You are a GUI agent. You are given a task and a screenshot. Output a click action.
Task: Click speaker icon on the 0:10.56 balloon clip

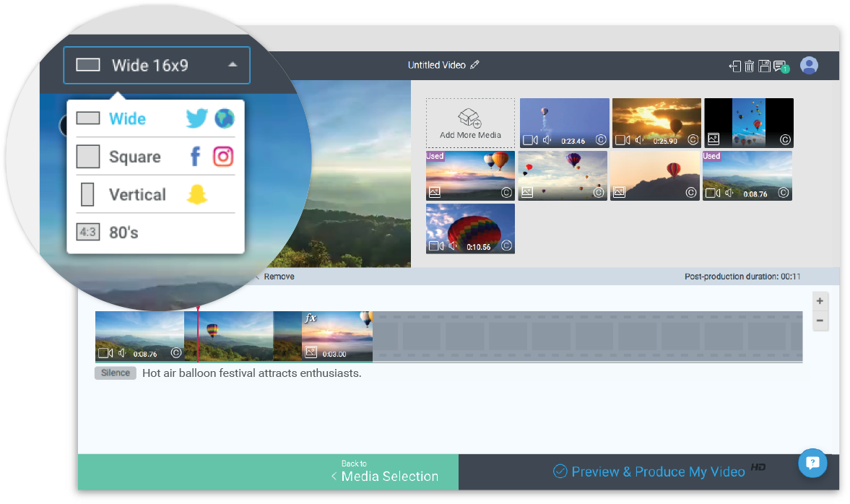pyautogui.click(x=454, y=246)
